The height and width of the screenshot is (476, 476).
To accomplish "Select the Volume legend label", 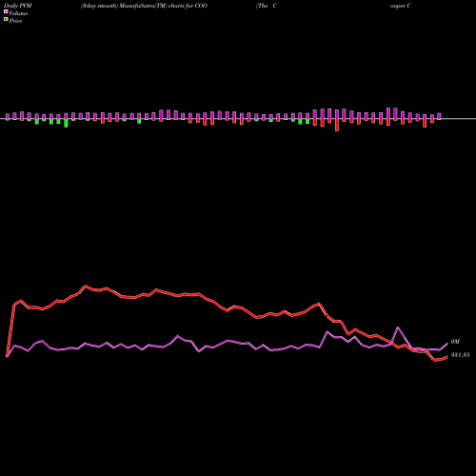I will tap(18, 13).
